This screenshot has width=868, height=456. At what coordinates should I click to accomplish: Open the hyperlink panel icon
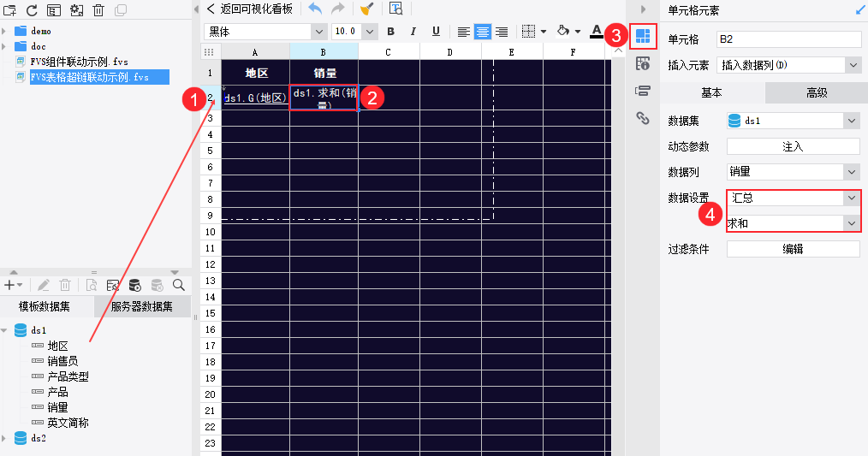tap(643, 117)
